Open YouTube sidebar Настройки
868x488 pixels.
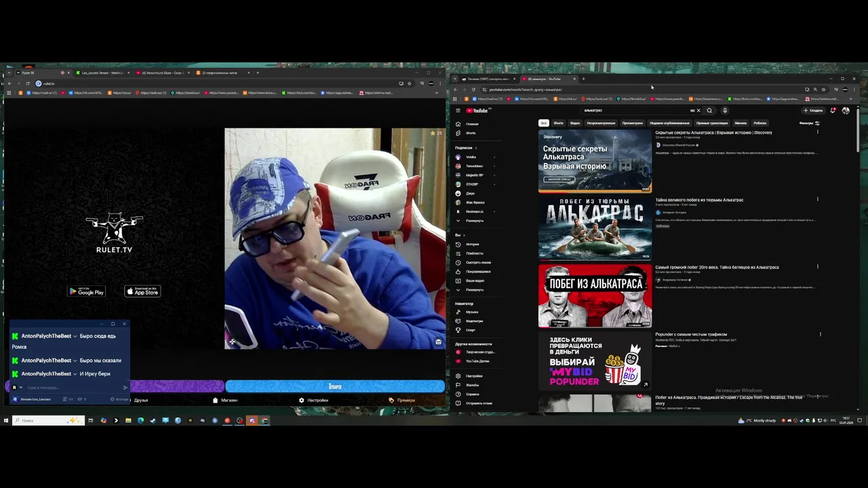pos(473,375)
